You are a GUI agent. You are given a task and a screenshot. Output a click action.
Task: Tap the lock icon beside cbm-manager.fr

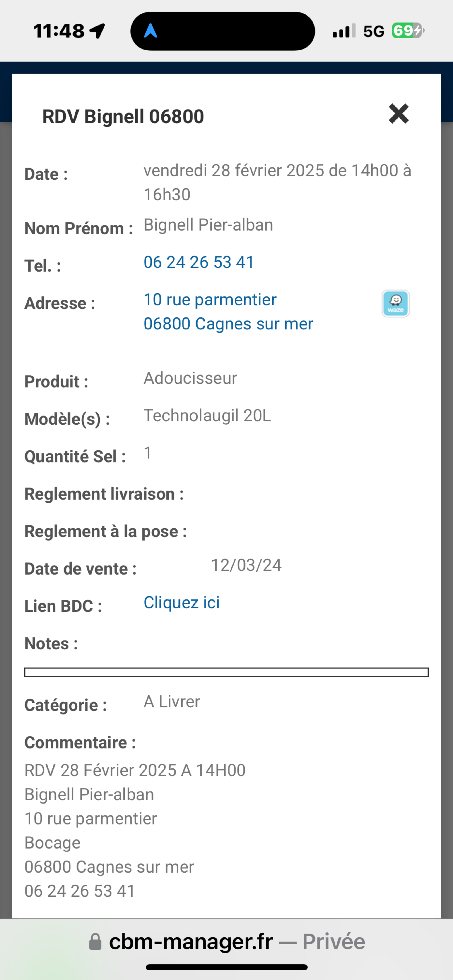pos(95,942)
